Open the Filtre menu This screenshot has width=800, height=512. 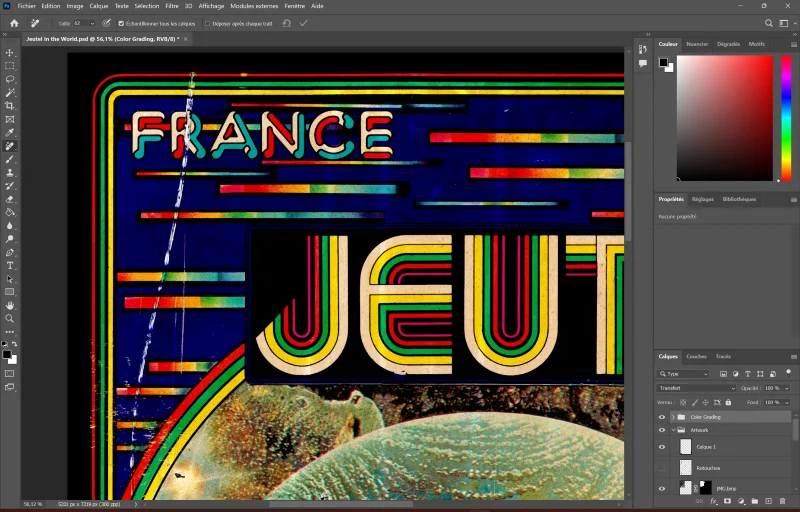[x=172, y=6]
